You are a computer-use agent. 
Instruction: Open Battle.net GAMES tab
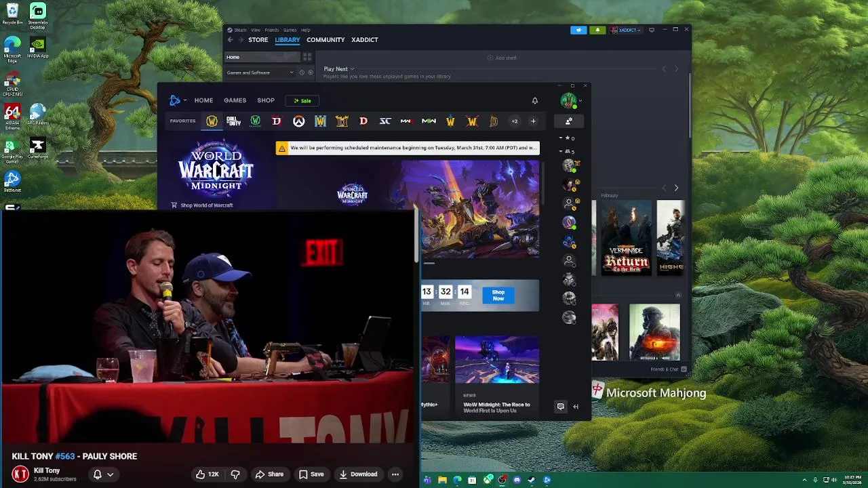point(235,100)
